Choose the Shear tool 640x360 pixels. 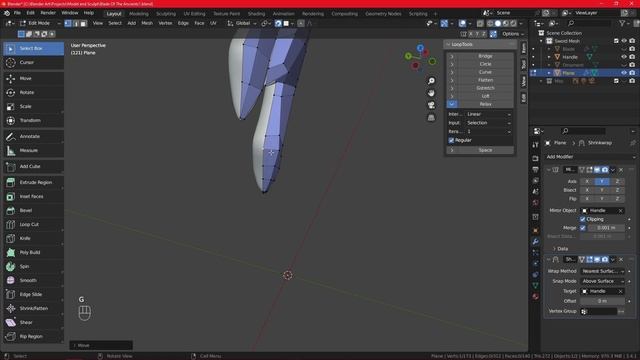(x=33, y=322)
